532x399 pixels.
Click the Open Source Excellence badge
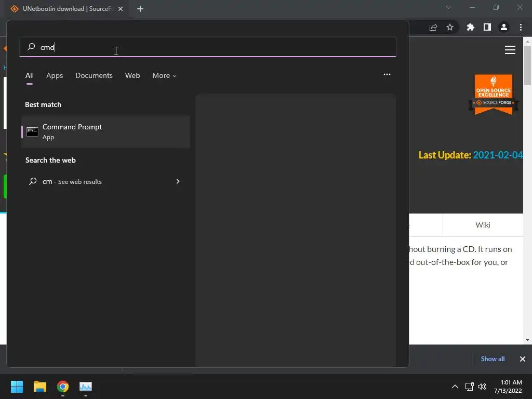494,95
